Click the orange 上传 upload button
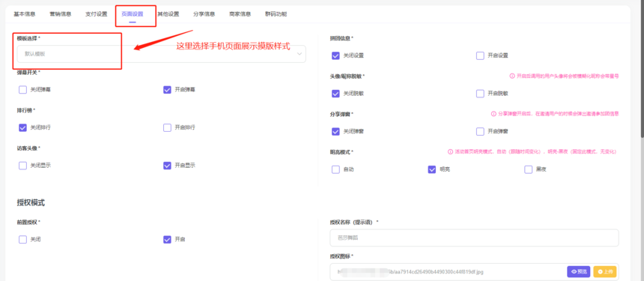The height and width of the screenshot is (281, 644). pos(605,271)
